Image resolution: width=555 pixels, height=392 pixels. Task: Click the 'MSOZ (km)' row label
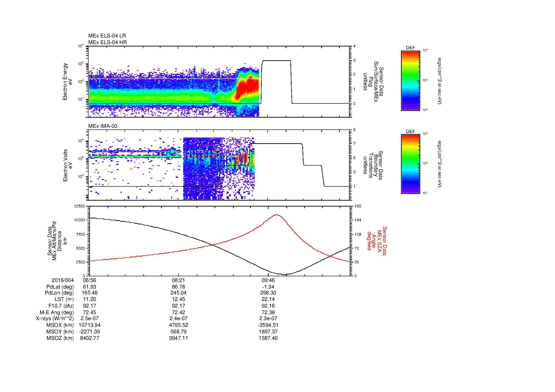pos(60,338)
